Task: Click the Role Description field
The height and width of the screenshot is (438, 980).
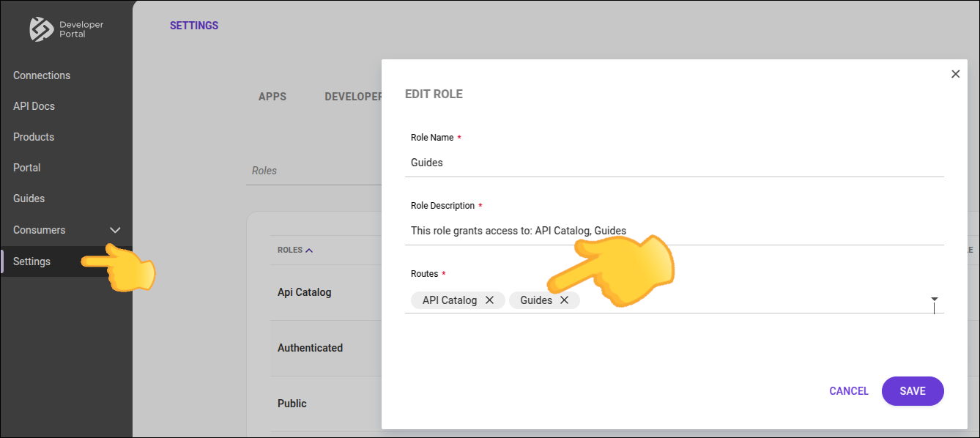Action: (x=659, y=230)
